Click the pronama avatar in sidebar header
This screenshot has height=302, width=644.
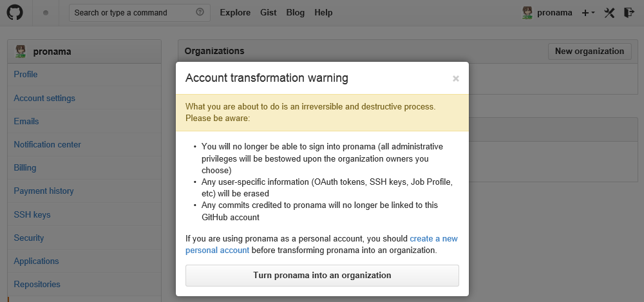click(x=21, y=52)
